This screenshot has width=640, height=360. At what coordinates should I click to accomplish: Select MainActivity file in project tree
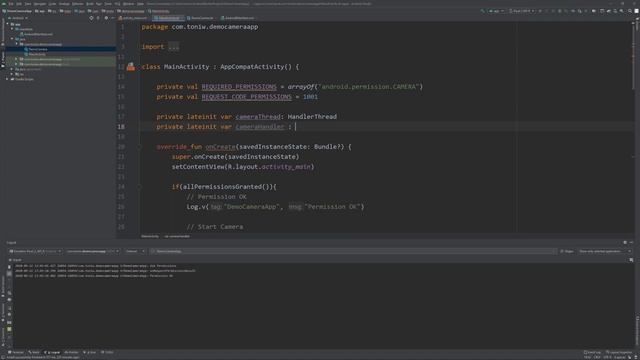pyautogui.click(x=38, y=54)
